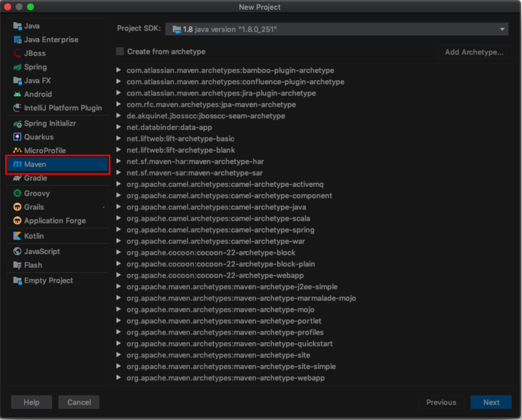Expand the camel-archetype-spring node
522x420 pixels.
tap(119, 230)
